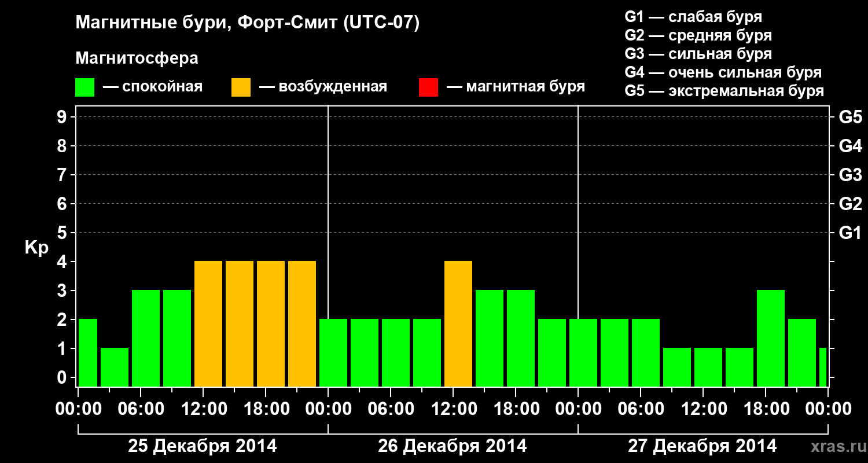
Task: Click the 'Магнитосфера' heading
Action: [137, 58]
